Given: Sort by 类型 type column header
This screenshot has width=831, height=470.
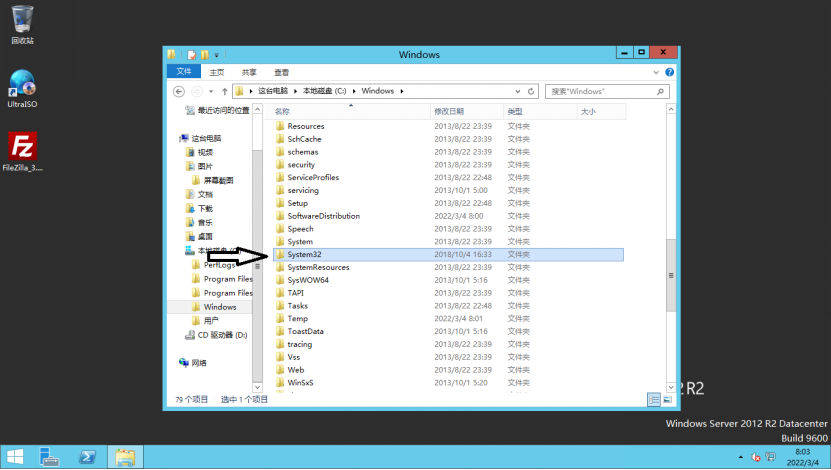Looking at the screenshot, I should click(540, 111).
